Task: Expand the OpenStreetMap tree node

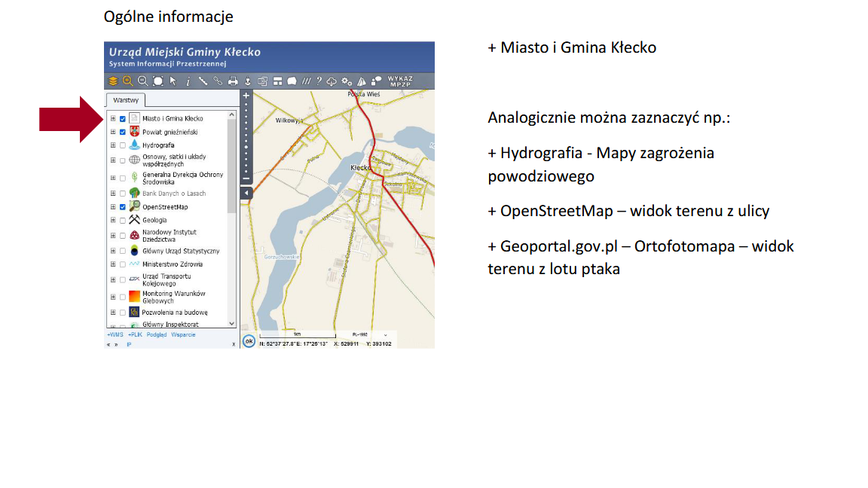Action: coord(113,207)
